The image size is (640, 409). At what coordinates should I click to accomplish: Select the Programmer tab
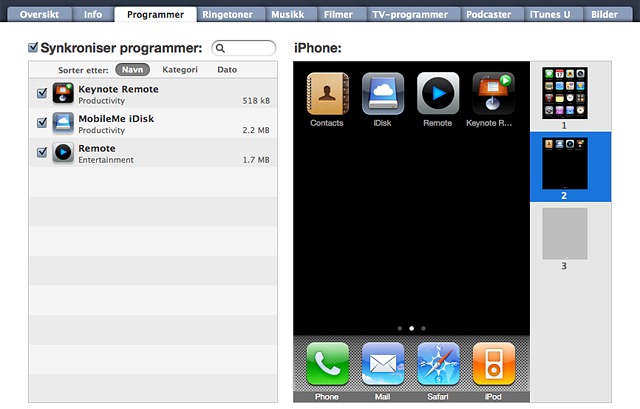156,15
